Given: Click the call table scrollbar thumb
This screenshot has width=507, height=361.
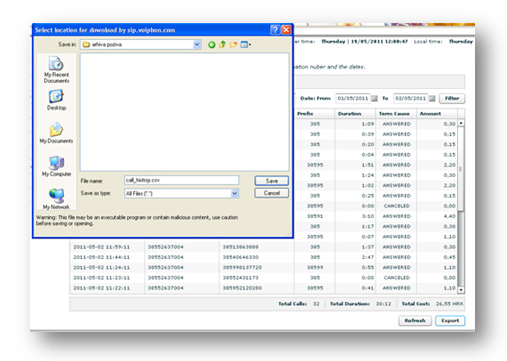Looking at the screenshot, I should [x=461, y=169].
